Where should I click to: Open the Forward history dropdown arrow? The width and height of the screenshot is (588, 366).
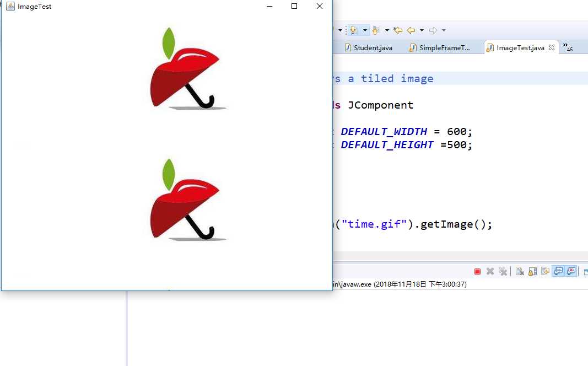pos(444,30)
